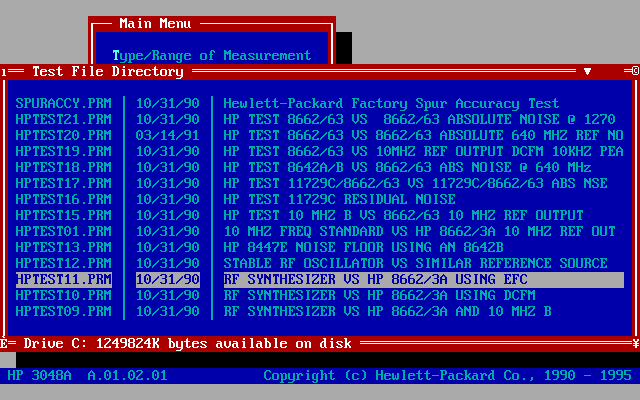Click description starting HP TEST 11729C/8662/63

[415, 183]
